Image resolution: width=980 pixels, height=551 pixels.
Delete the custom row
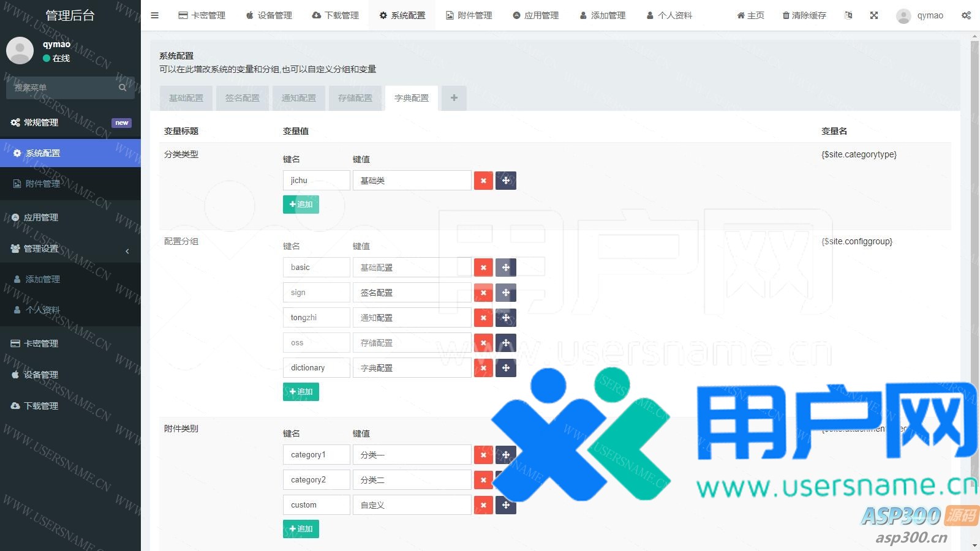click(483, 505)
